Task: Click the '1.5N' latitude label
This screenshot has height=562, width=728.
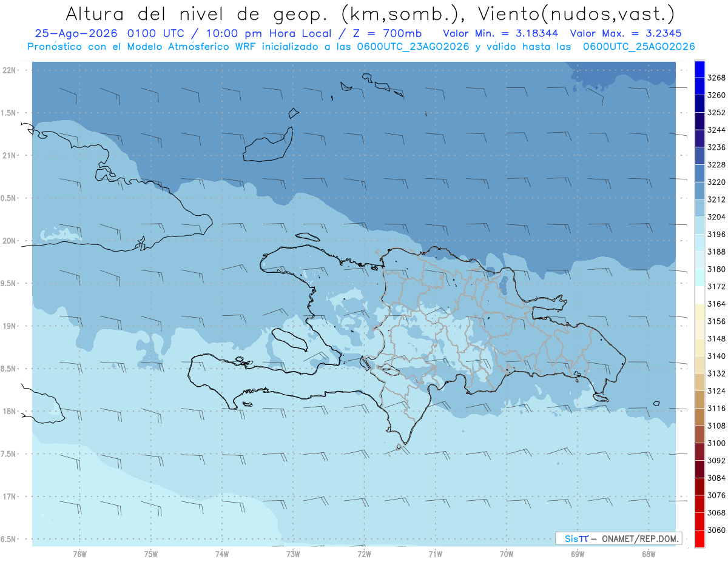Action: [x=8, y=113]
